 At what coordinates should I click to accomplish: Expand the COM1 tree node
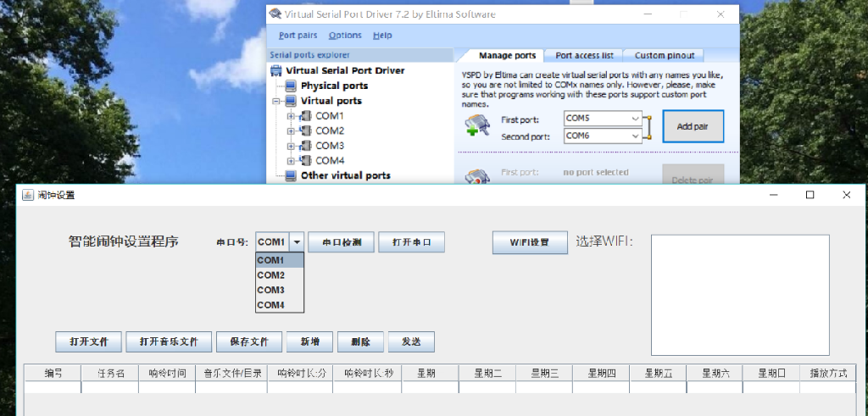click(x=291, y=116)
